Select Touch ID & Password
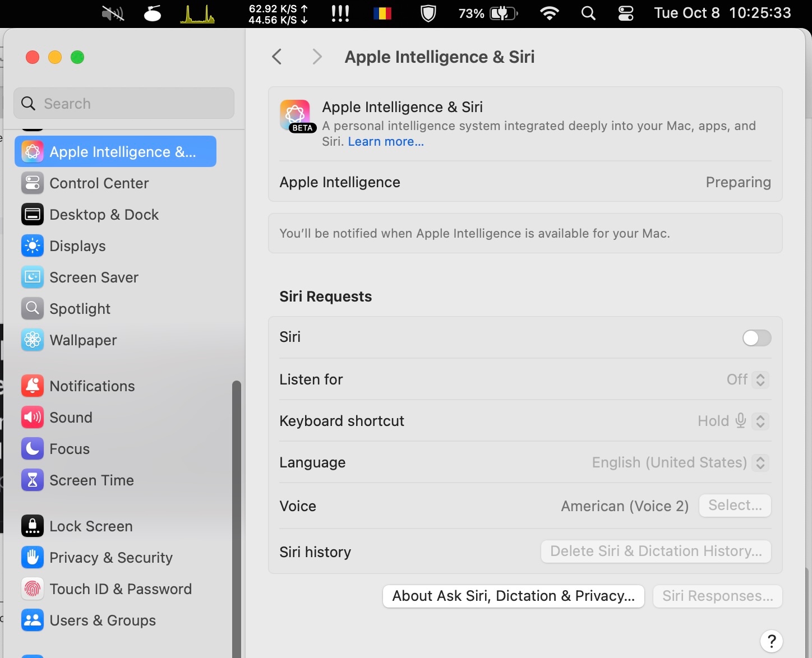Image resolution: width=812 pixels, height=658 pixels. [116, 589]
